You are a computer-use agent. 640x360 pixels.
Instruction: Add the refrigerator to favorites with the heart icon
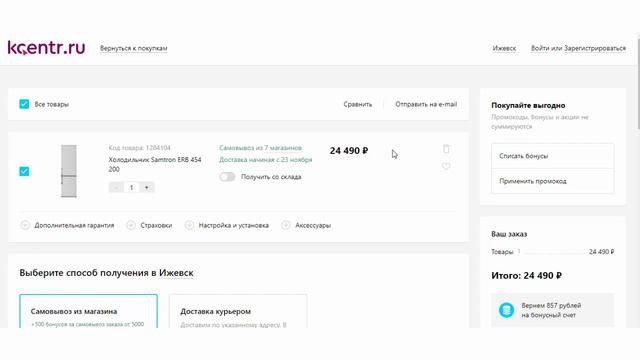point(446,166)
